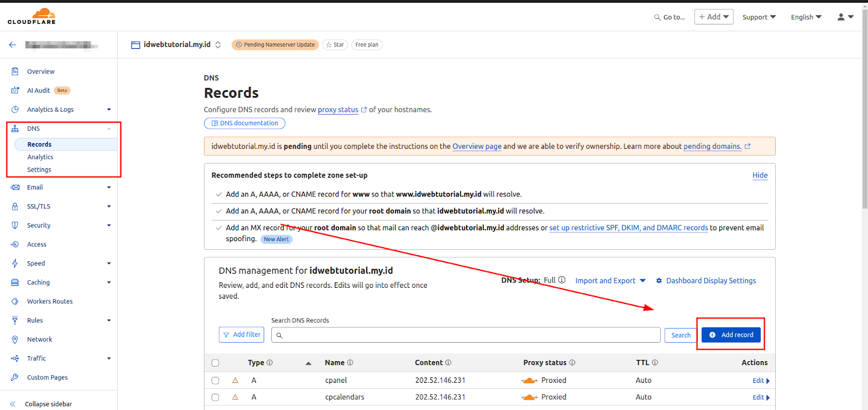Viewport: 868px width, 410px height.
Task: Hide the recommended steps panel
Action: (760, 175)
